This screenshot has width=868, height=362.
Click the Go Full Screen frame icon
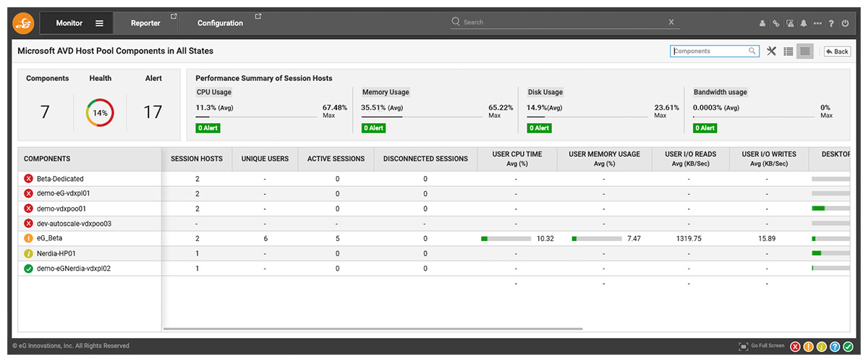click(743, 346)
